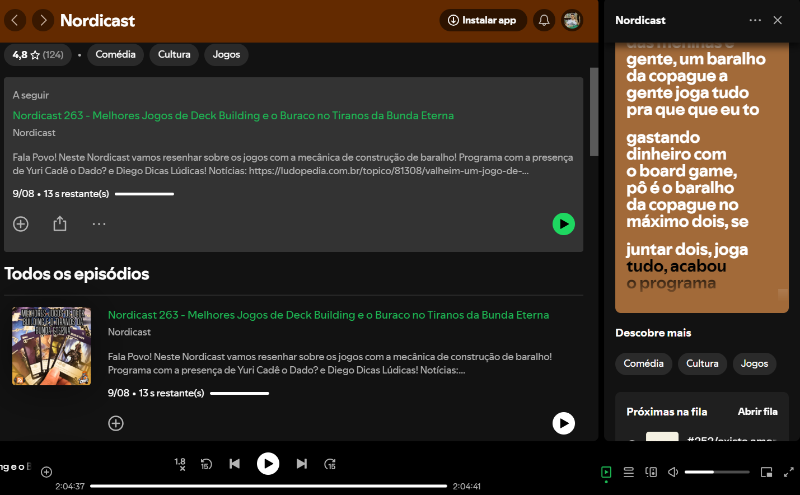Image resolution: width=800 pixels, height=495 pixels.
Task: Open Nordicast panel more options dots
Action: 755,20
